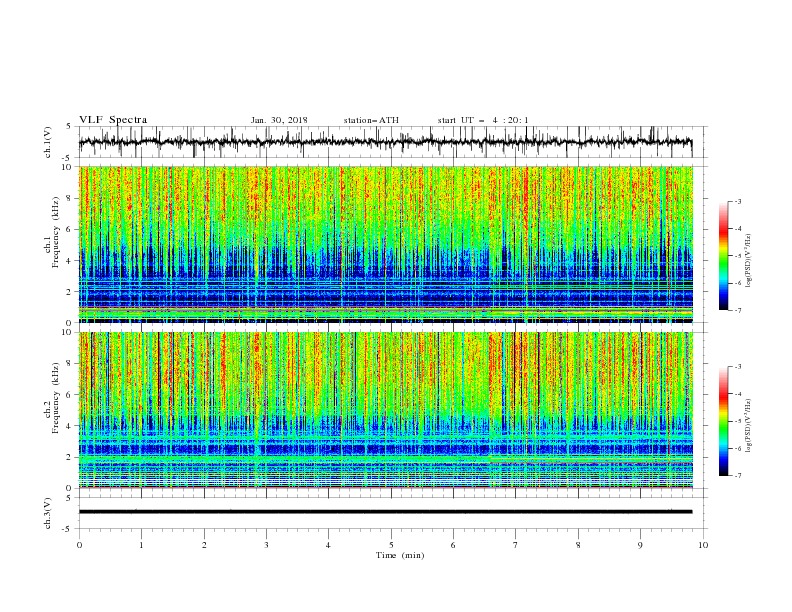Screen dimensions: 792x612
Task: Click the "-7" tick on upper color bar
Action: point(738,311)
